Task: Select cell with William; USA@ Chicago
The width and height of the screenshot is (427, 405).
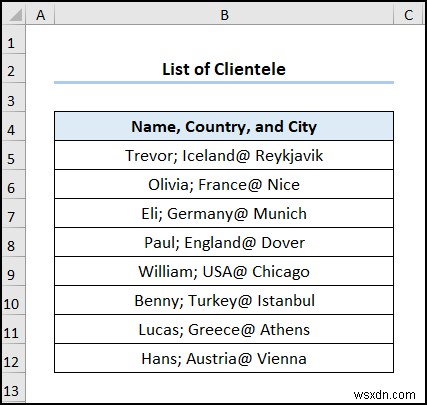Action: pyautogui.click(x=224, y=271)
